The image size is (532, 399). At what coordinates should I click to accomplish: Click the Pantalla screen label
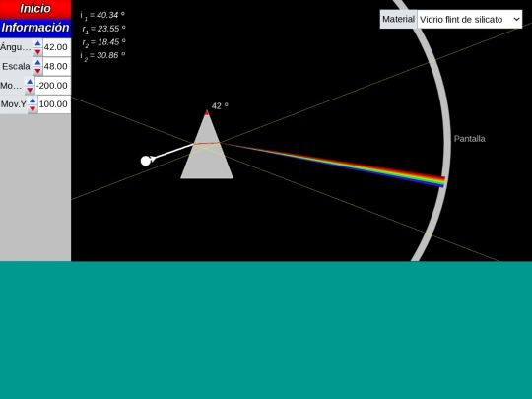pos(470,139)
